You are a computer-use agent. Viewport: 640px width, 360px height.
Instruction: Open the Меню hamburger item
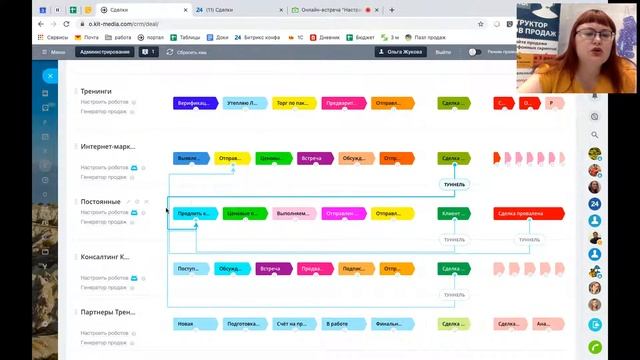point(53,52)
